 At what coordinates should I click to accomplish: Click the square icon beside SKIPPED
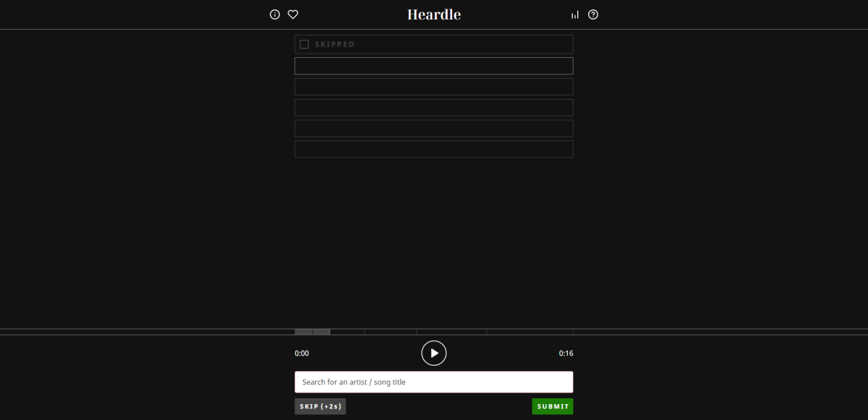pos(305,45)
